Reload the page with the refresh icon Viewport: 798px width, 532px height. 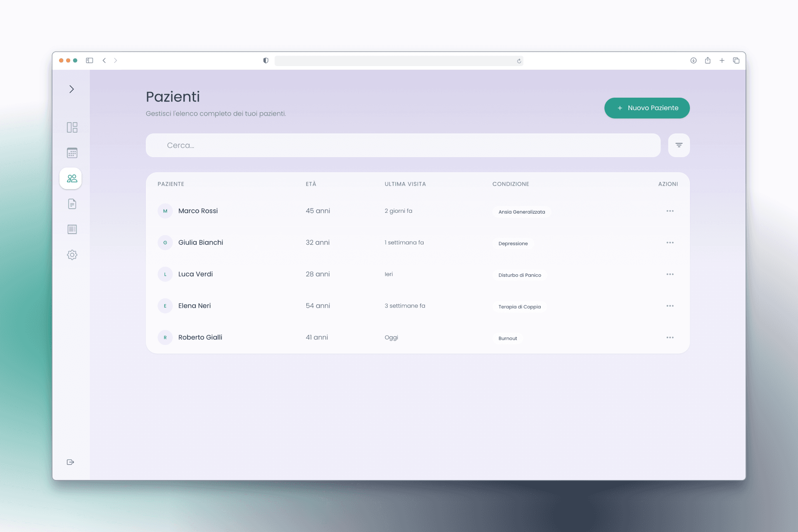tap(519, 61)
